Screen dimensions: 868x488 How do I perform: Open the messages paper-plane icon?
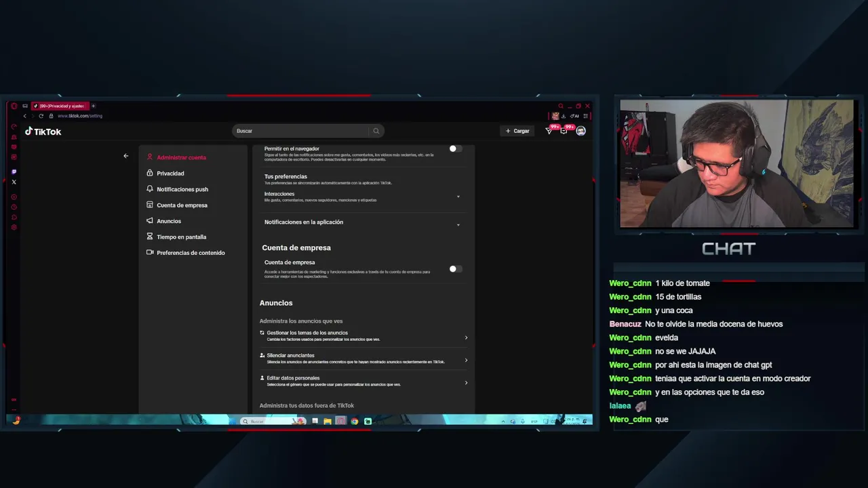coord(549,131)
